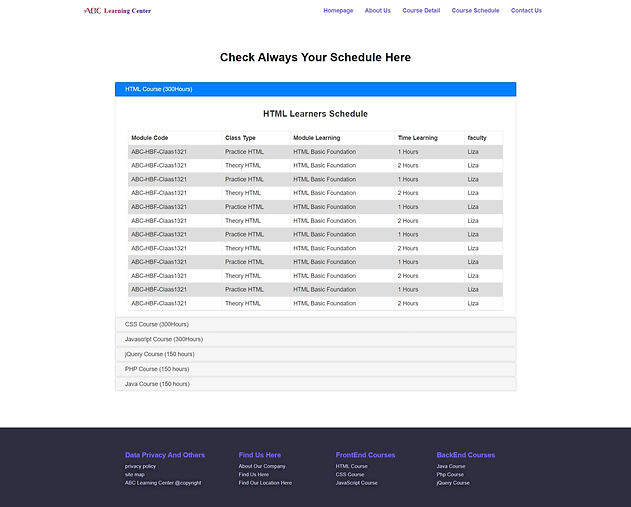The height and width of the screenshot is (507, 631).
Task: Click the ABC Learning Center logo
Action: pos(117,11)
